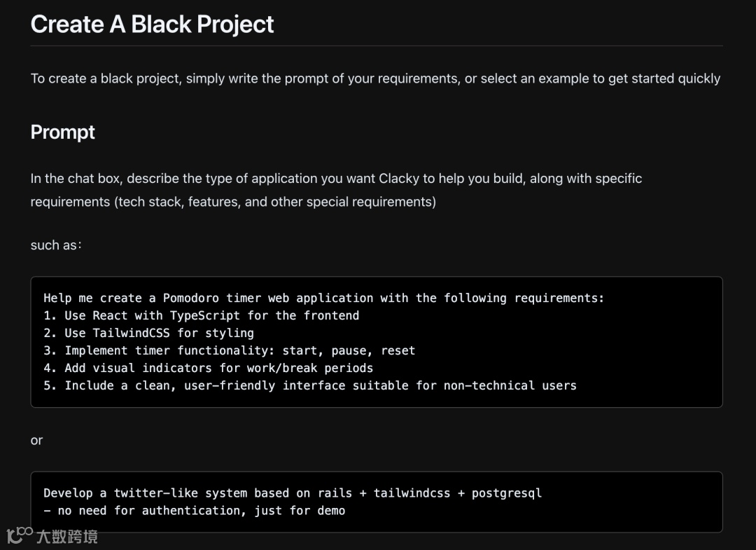Click the 大数跨境 watermark logo icon
756x550 pixels.
point(20,535)
